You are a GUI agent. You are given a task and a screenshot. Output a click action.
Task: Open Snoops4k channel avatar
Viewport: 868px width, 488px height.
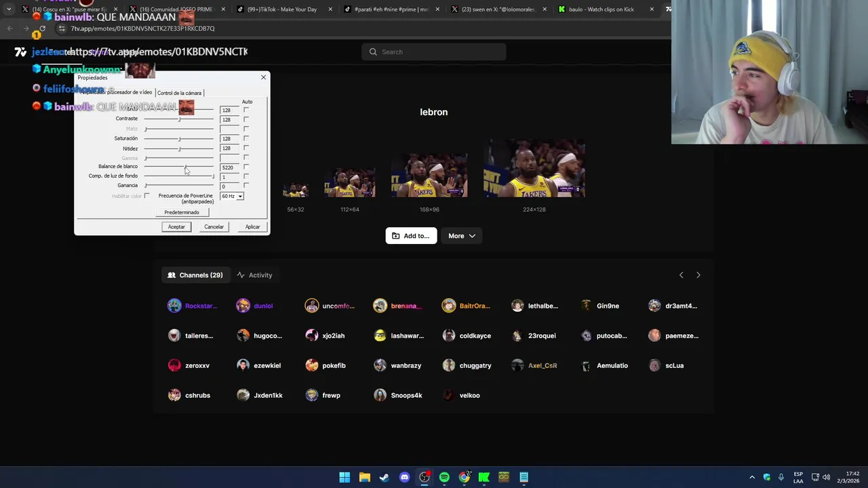coord(380,395)
